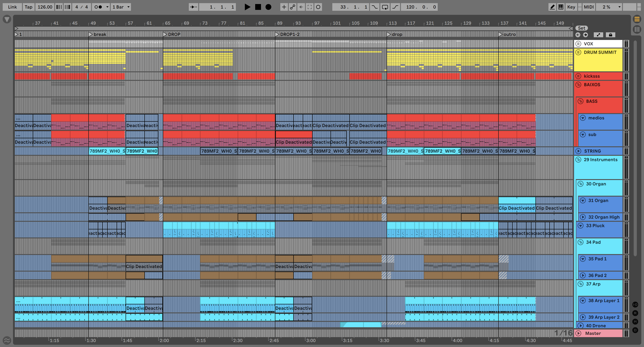Toggle the Loop switch in transport
This screenshot has height=347, width=644.
(385, 7)
